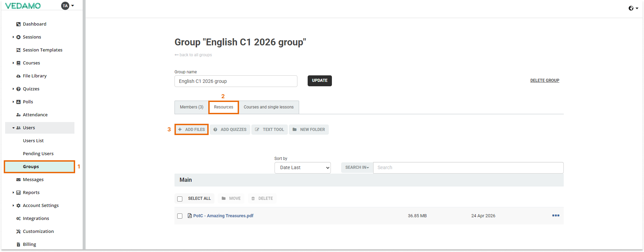
Task: Click the File Library cloud icon
Action: 18,76
